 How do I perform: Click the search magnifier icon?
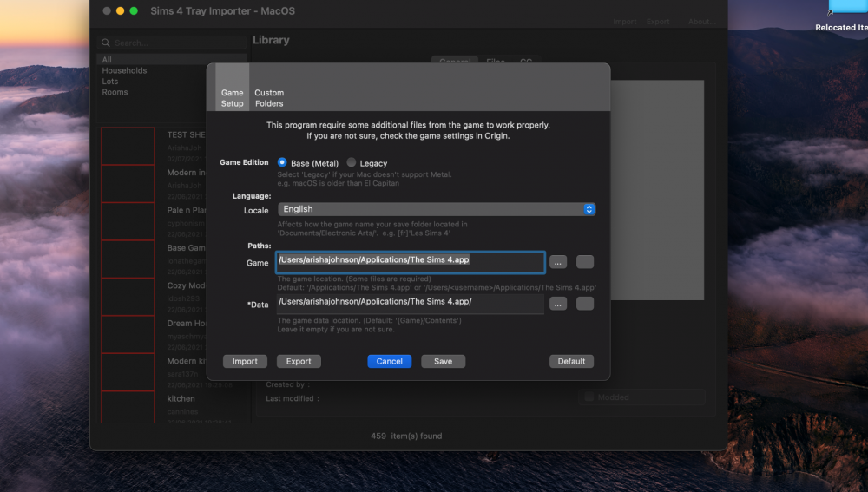106,43
